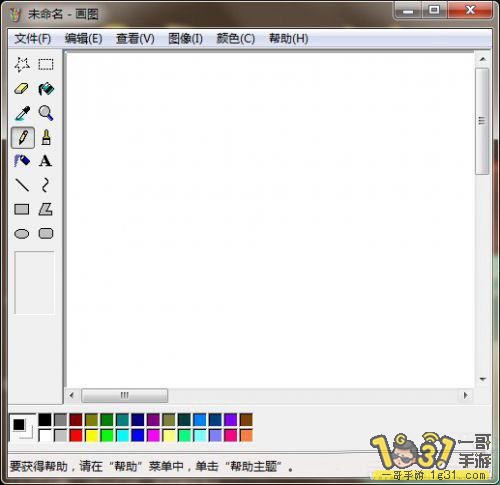Choose the Polygon tool
This screenshot has width=500, height=485.
46,210
